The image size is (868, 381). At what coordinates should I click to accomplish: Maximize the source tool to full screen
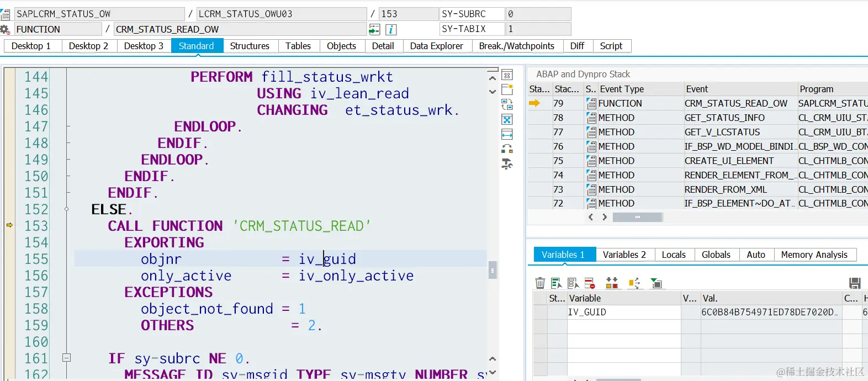507,119
